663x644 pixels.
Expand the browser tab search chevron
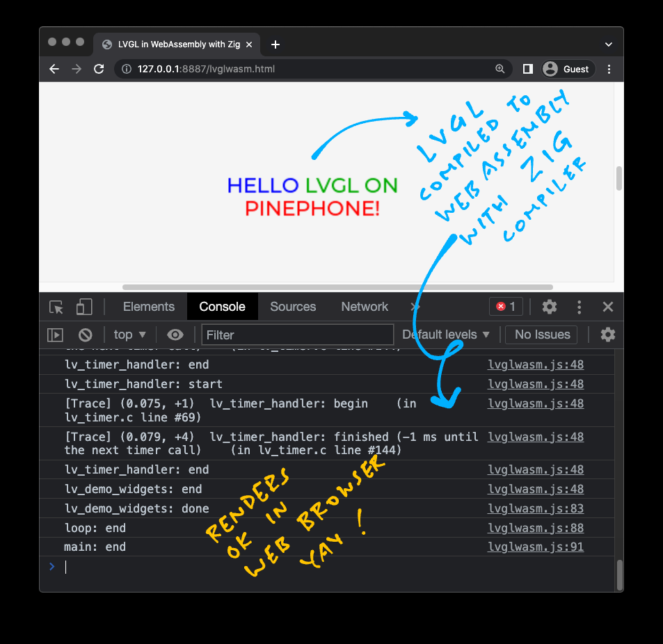tap(608, 45)
